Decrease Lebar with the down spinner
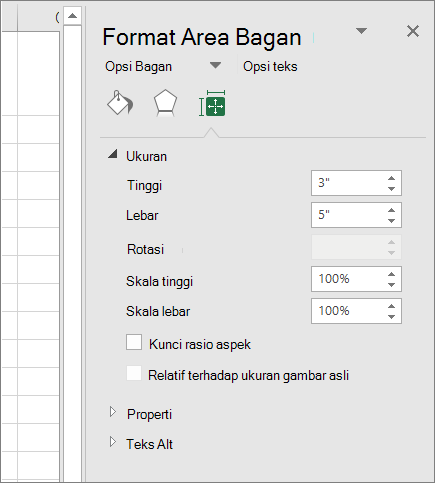 [391, 221]
